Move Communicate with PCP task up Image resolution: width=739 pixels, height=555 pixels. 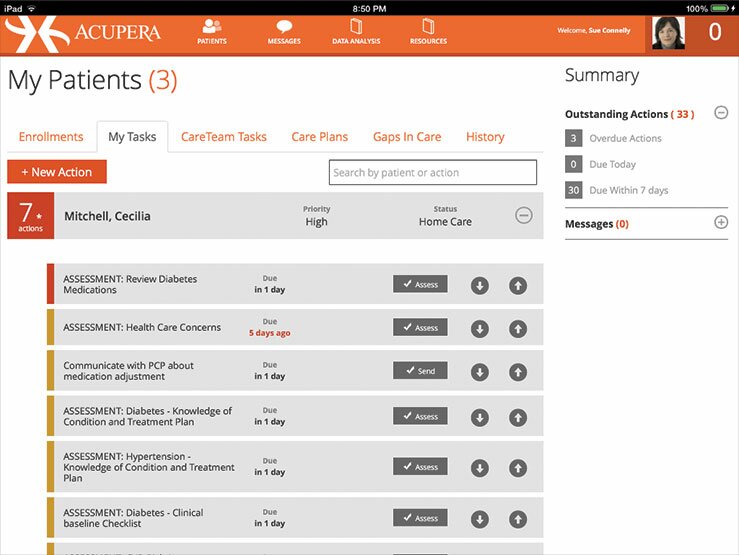[517, 372]
